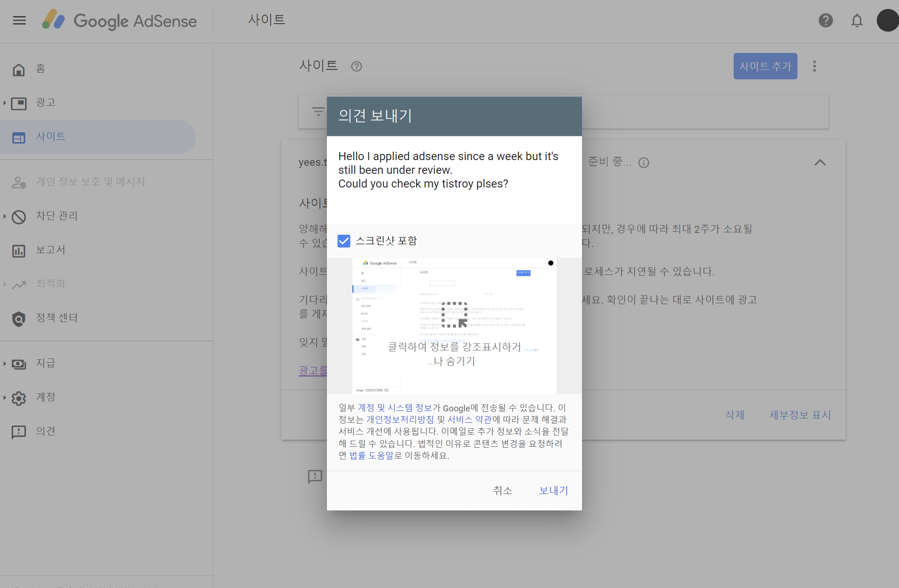Click the filter icon in the search bar
The image size is (899, 588).
pos(318,111)
